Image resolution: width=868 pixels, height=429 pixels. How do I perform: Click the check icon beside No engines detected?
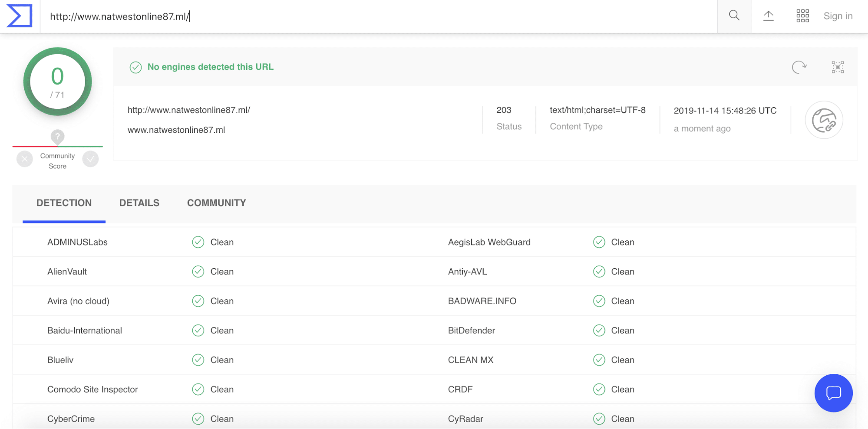[135, 67]
